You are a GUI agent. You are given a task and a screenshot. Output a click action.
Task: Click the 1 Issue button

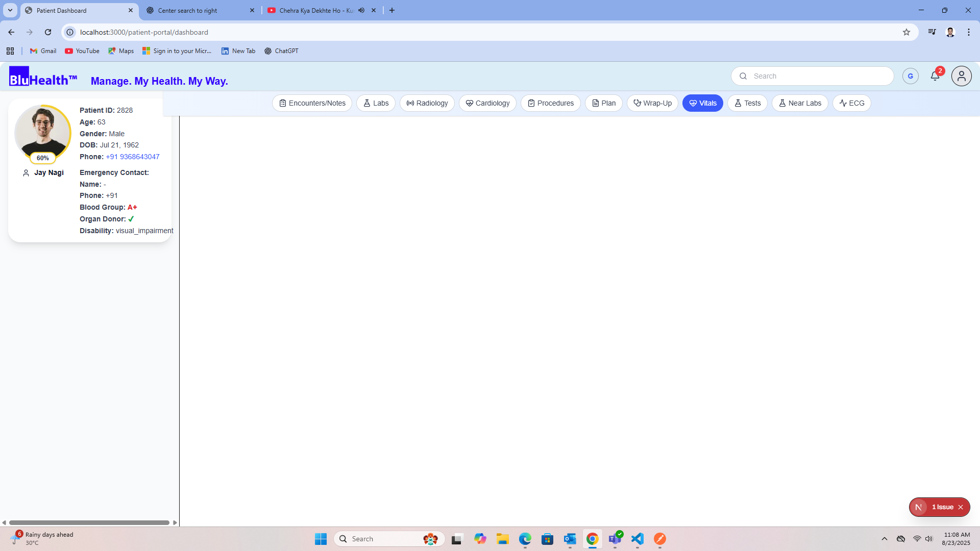[942, 507]
